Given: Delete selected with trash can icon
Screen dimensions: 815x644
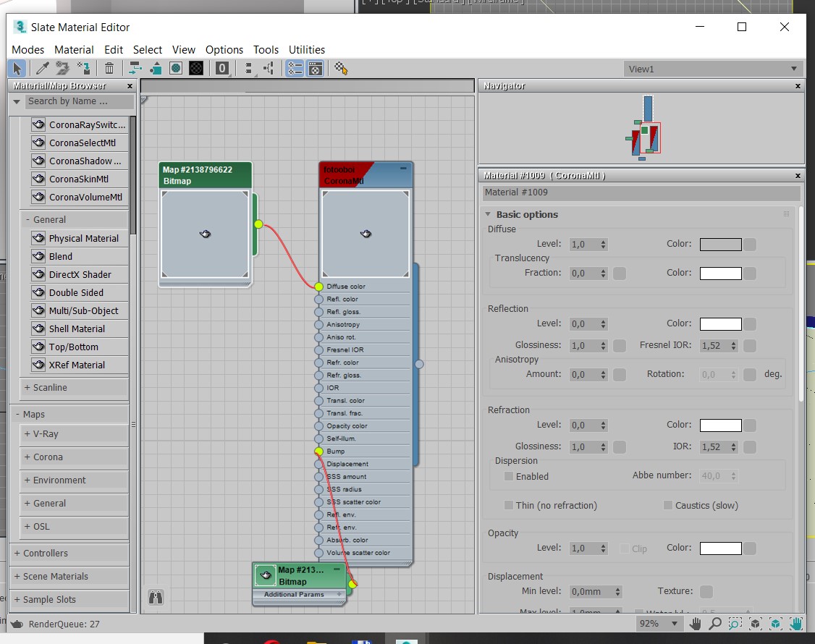Looking at the screenshot, I should 109,68.
